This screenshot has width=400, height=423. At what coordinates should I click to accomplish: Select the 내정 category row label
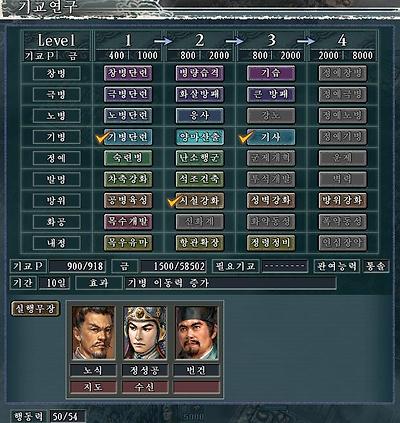(56, 243)
